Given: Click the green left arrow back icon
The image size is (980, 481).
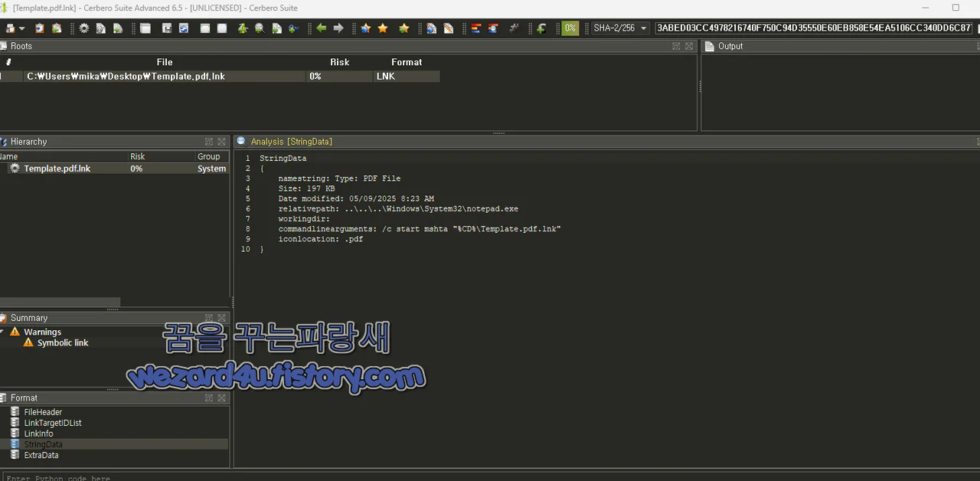Looking at the screenshot, I should tap(321, 28).
